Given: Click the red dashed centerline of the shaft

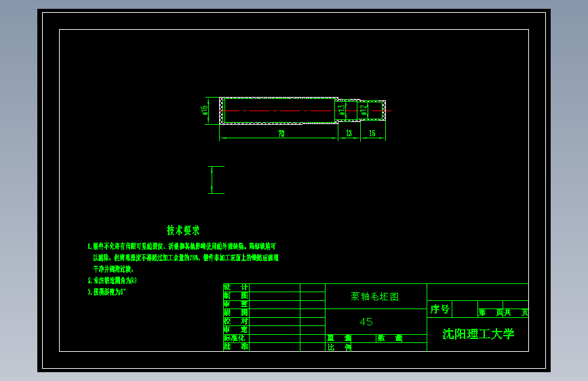Looking at the screenshot, I should tap(306, 111).
